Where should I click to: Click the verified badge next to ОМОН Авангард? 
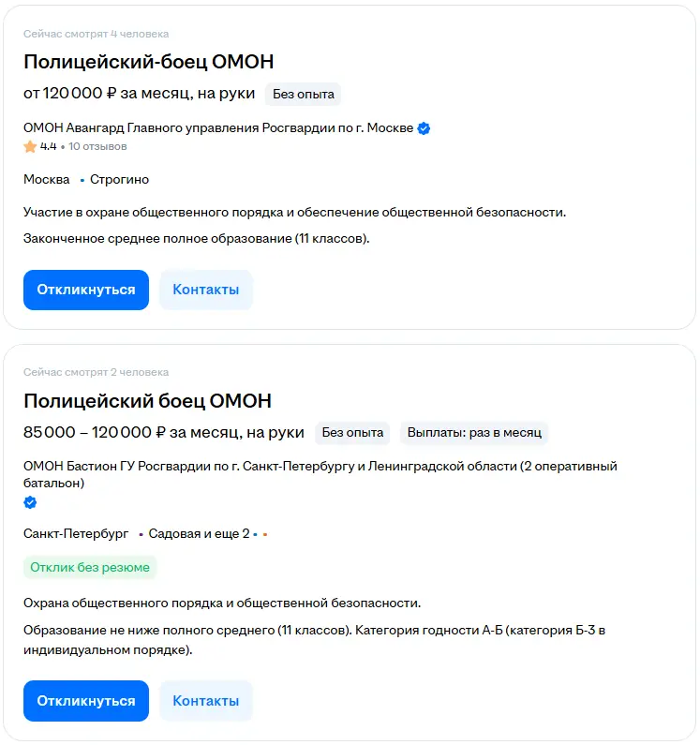[x=424, y=128]
